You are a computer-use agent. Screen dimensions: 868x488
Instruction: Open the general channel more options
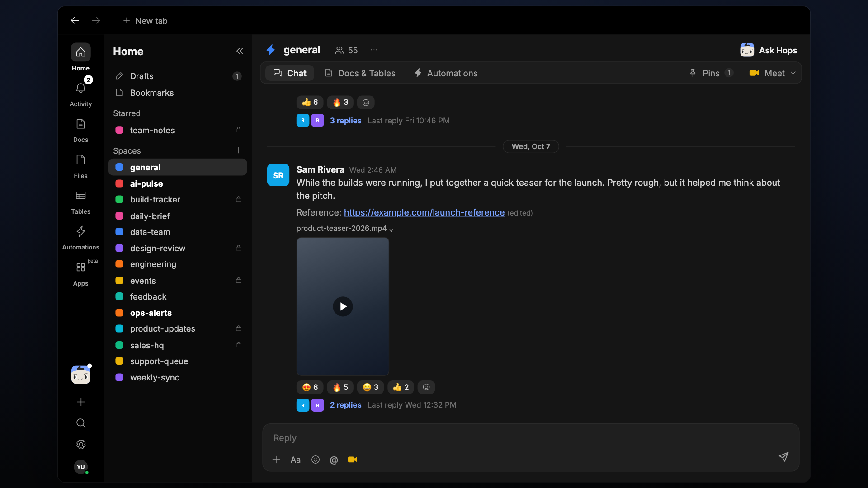[x=374, y=50]
